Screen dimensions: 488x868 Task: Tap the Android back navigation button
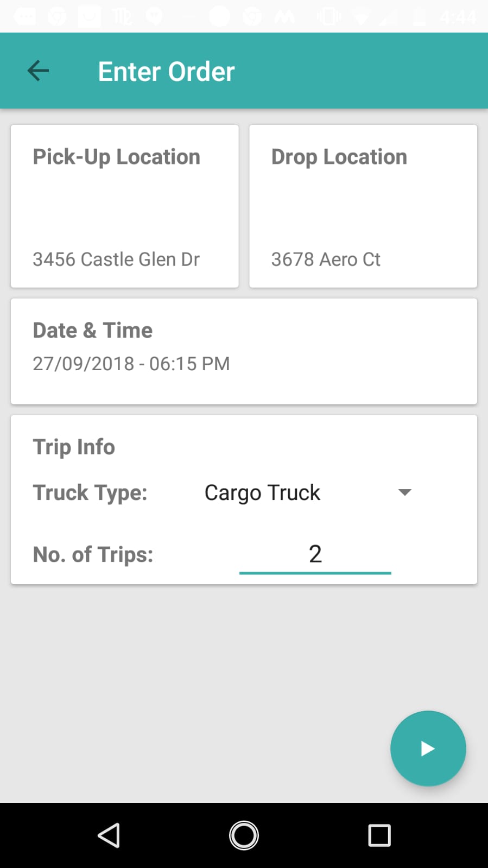[x=109, y=835]
